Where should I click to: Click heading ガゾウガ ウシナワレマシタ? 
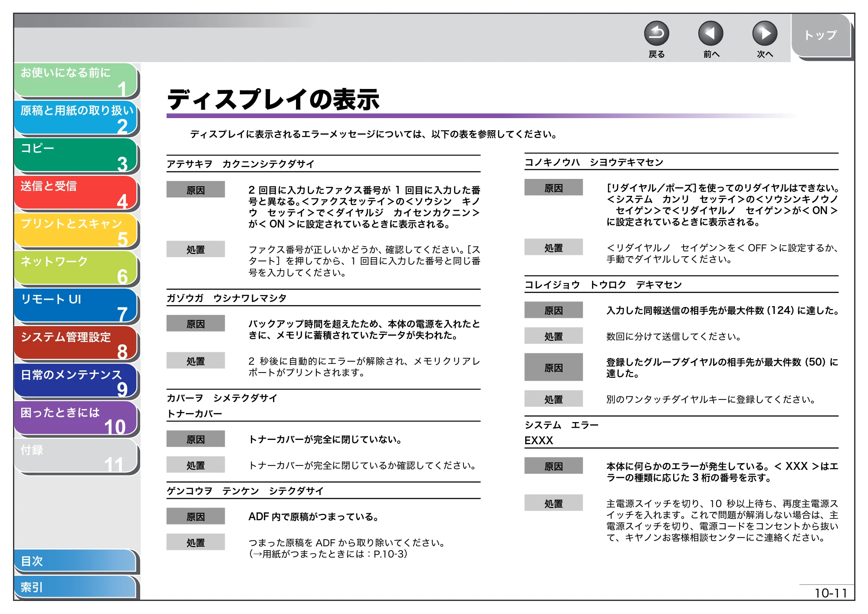click(227, 298)
